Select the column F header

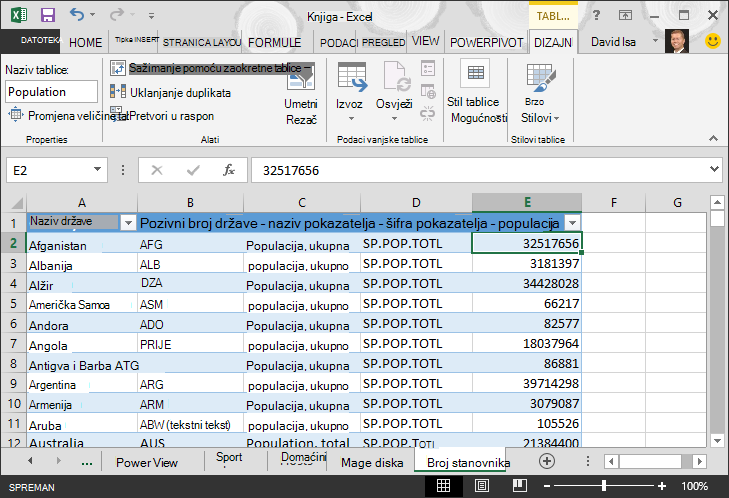click(x=614, y=203)
